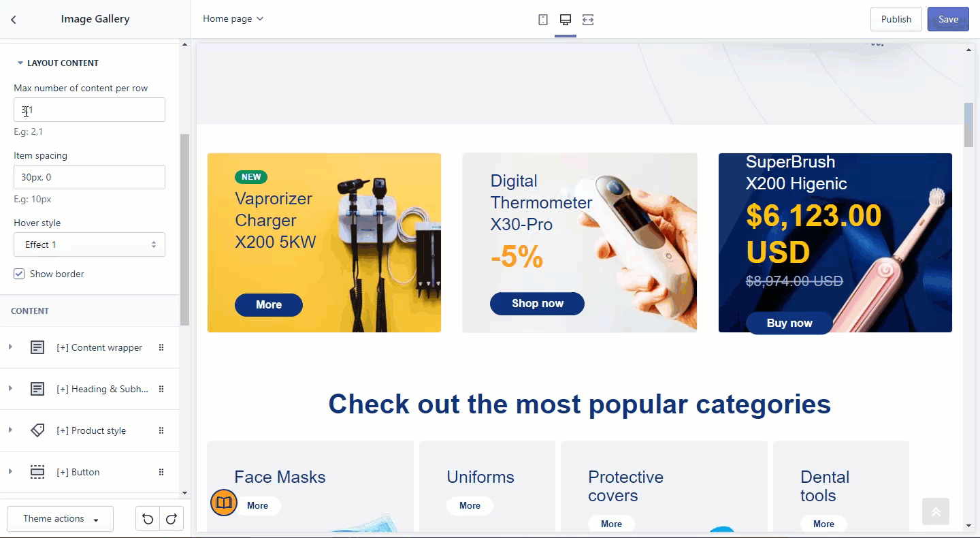The width and height of the screenshot is (980, 538).
Task: Grab the Content wrapper drag handle
Action: (x=161, y=347)
